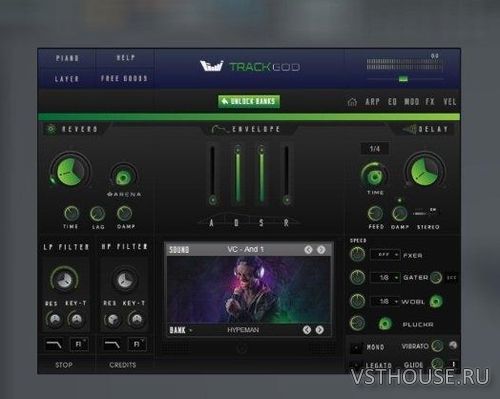Enable the Legato checkbox

click(356, 365)
